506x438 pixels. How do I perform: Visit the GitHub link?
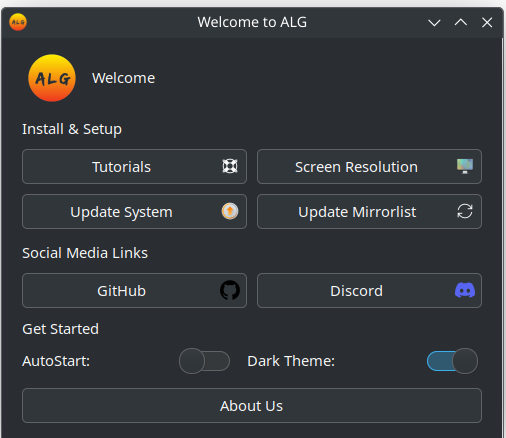[134, 290]
